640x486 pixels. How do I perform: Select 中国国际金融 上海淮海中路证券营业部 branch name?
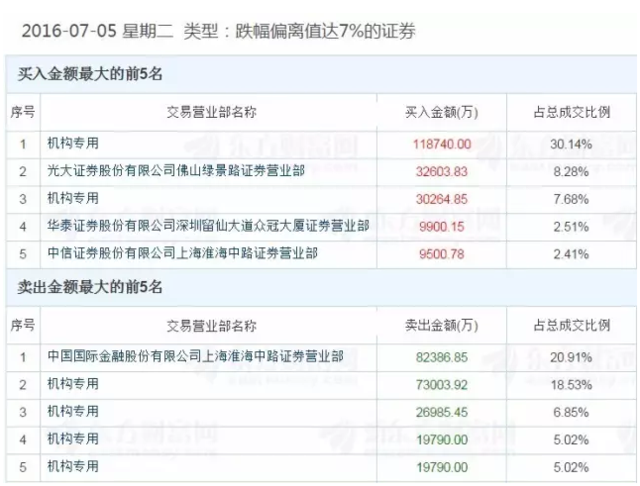pos(195,356)
